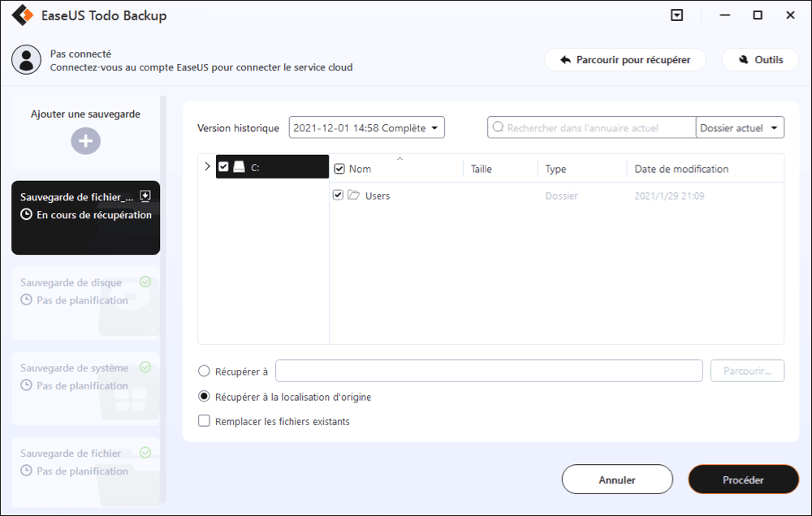Screen dimensions: 812x516
Task: Select the Sauvegarde de disque task
Action: point(85,303)
